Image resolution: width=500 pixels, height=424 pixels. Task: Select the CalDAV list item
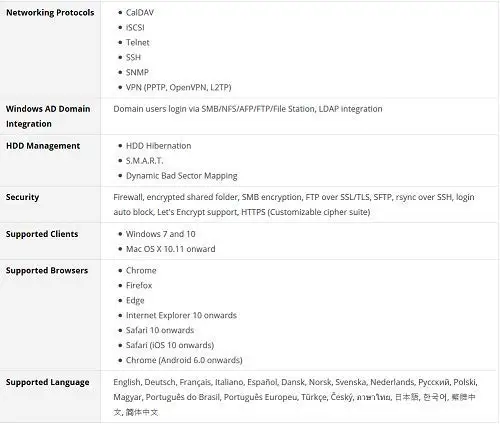coord(140,13)
